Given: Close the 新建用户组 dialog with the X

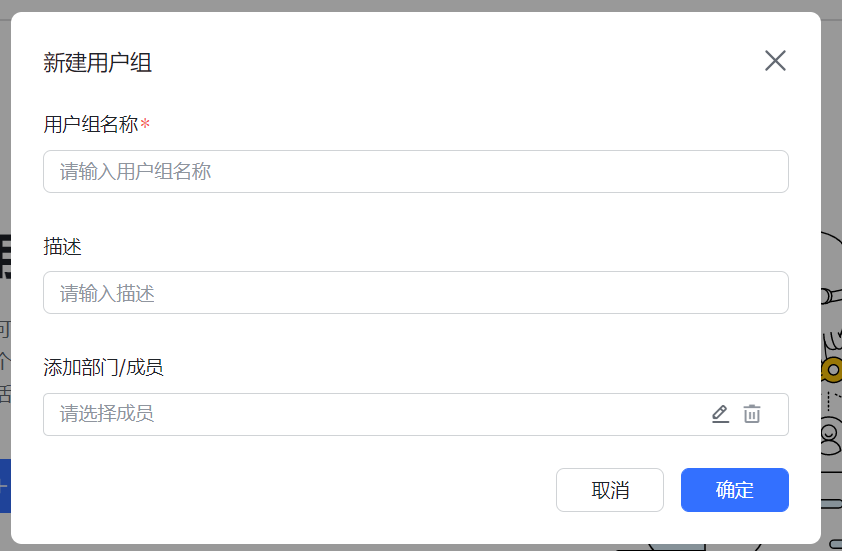Looking at the screenshot, I should coord(775,61).
